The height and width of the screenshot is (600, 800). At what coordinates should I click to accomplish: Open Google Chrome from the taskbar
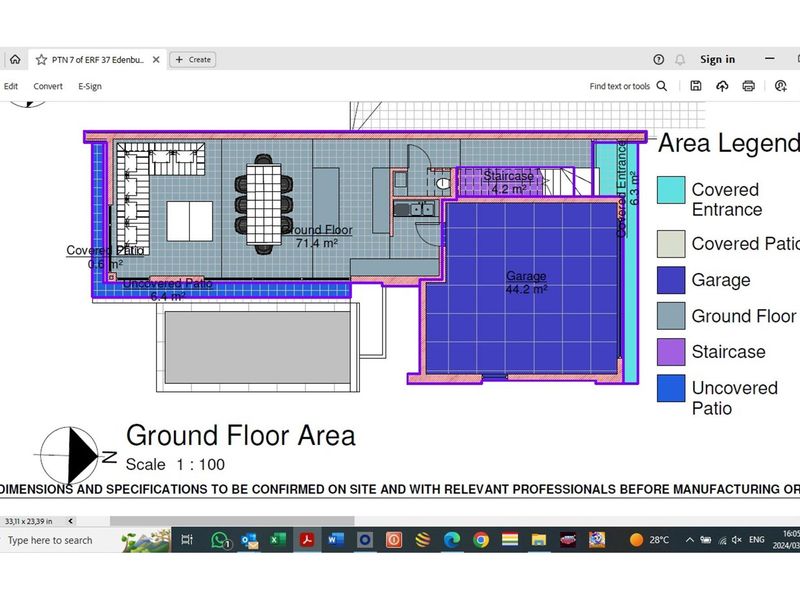click(480, 540)
